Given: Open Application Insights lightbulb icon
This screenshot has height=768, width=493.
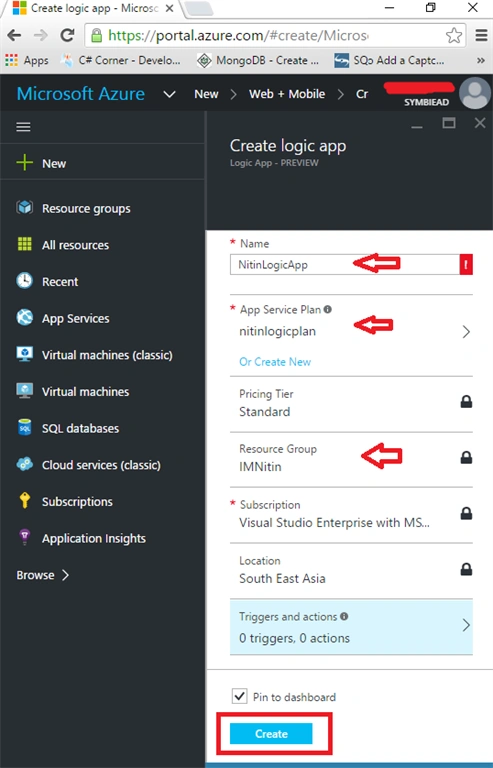Looking at the screenshot, I should (x=24, y=537).
